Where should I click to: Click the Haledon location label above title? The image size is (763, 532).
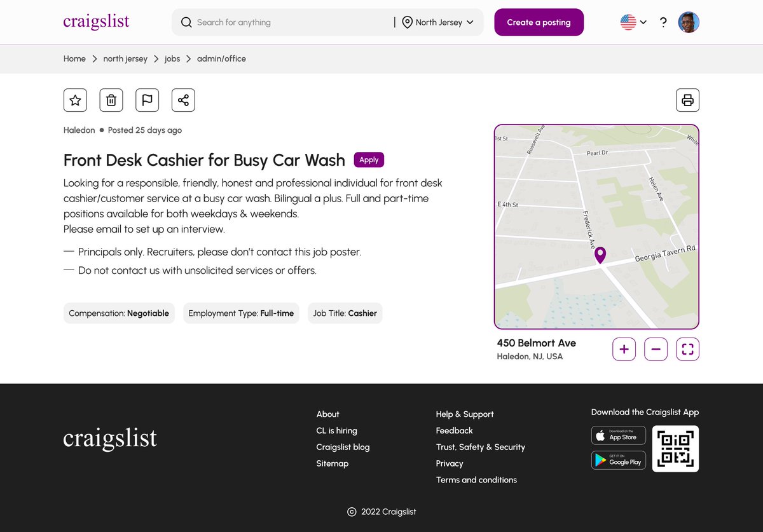tap(79, 130)
